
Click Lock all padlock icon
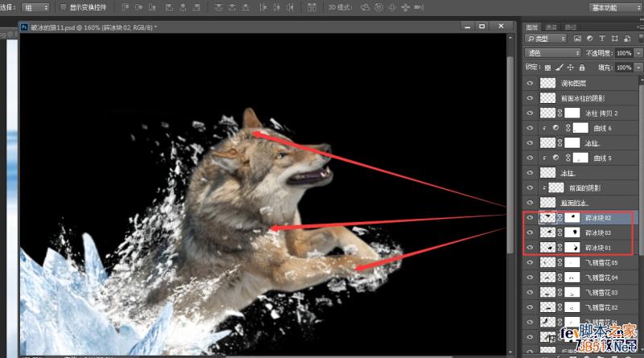(582, 68)
